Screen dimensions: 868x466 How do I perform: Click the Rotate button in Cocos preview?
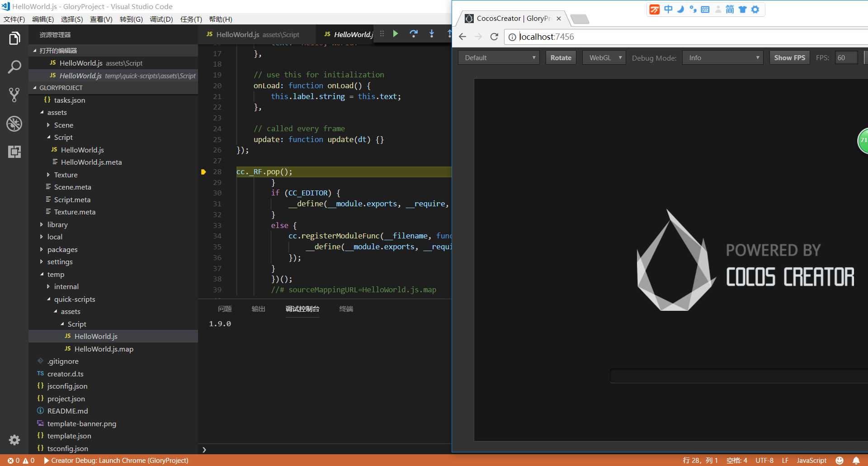(x=561, y=58)
